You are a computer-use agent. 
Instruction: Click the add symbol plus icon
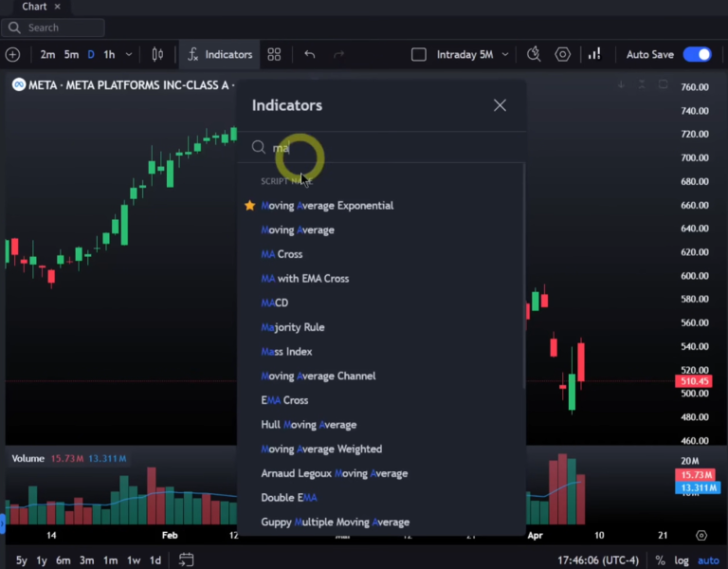click(x=12, y=55)
